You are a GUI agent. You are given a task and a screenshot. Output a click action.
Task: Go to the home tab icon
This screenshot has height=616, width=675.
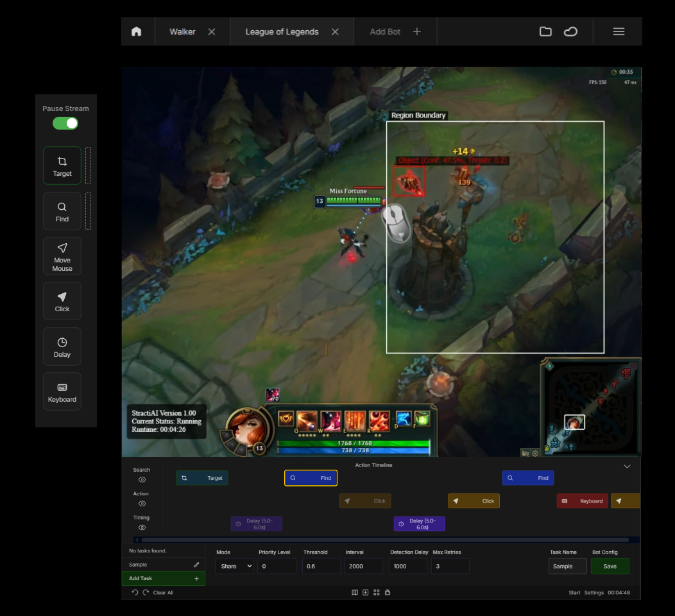[137, 31]
